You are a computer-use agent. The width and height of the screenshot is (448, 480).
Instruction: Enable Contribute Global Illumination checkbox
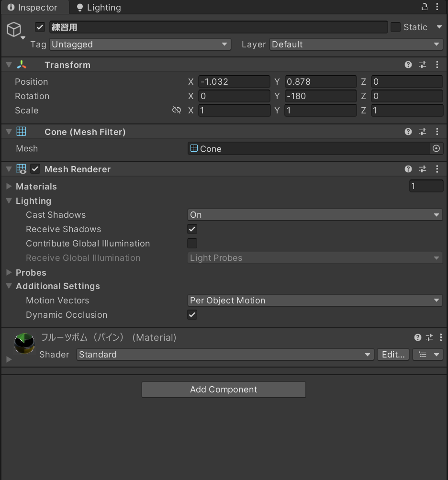pos(192,244)
